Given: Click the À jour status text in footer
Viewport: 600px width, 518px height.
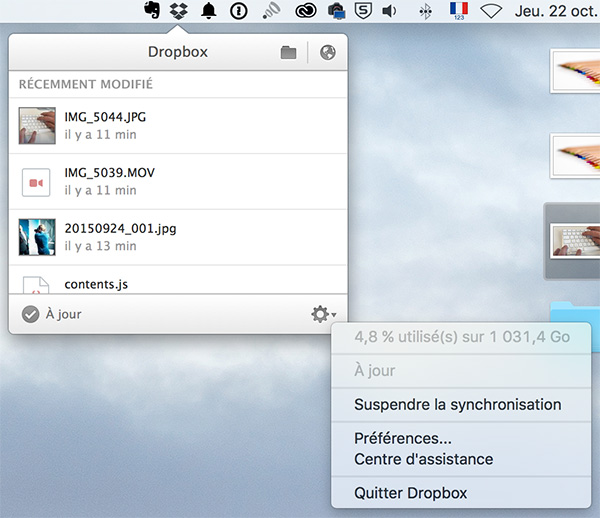Looking at the screenshot, I should [64, 314].
